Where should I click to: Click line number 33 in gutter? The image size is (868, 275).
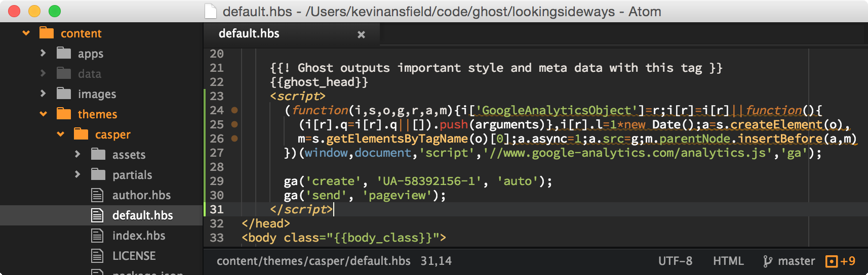[x=217, y=238]
